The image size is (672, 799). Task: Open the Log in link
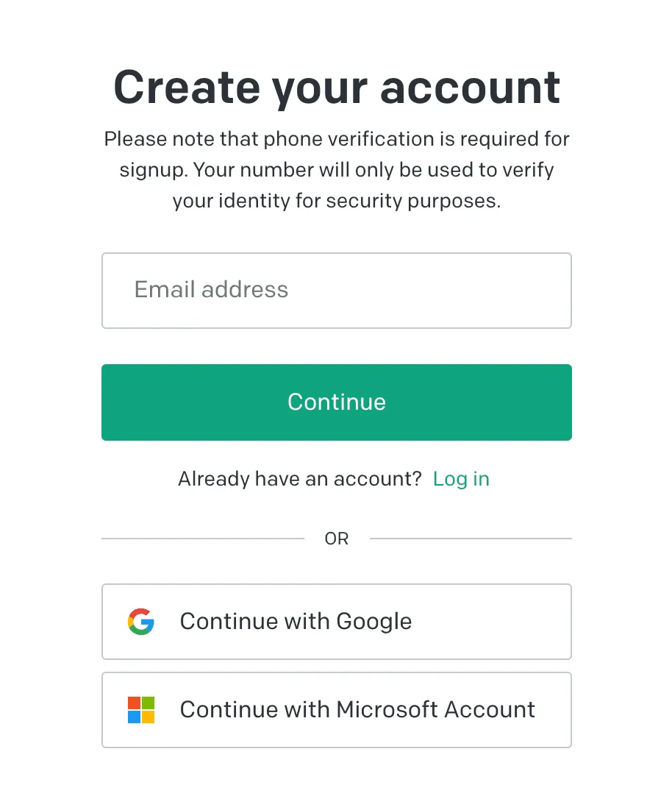pyautogui.click(x=461, y=479)
